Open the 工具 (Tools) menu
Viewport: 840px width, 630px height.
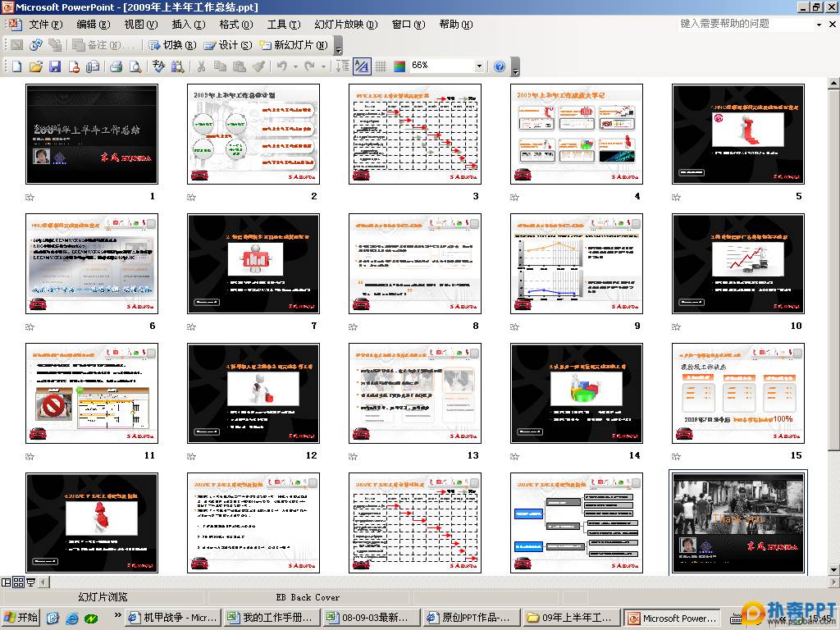pyautogui.click(x=284, y=25)
